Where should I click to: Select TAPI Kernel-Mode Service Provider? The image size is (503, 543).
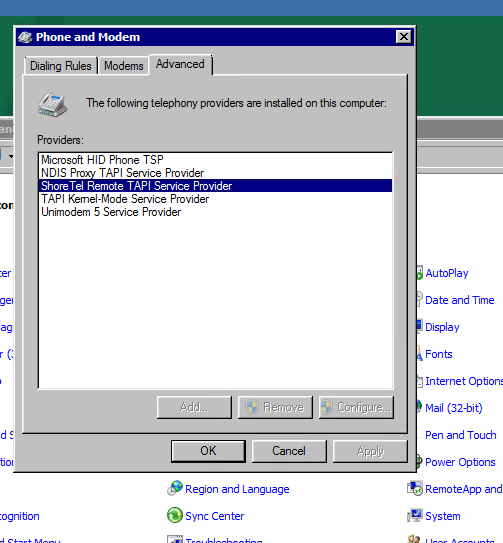pos(215,199)
